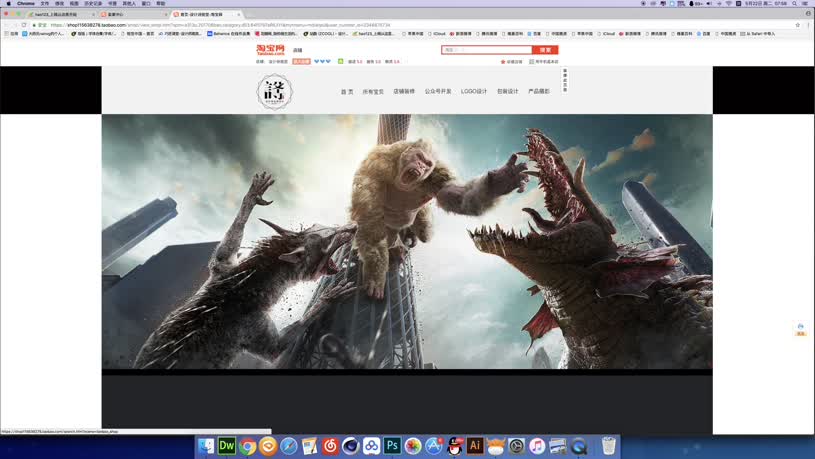The width and height of the screenshot is (815, 459).
Task: Click the red 搜索 button
Action: click(x=545, y=50)
